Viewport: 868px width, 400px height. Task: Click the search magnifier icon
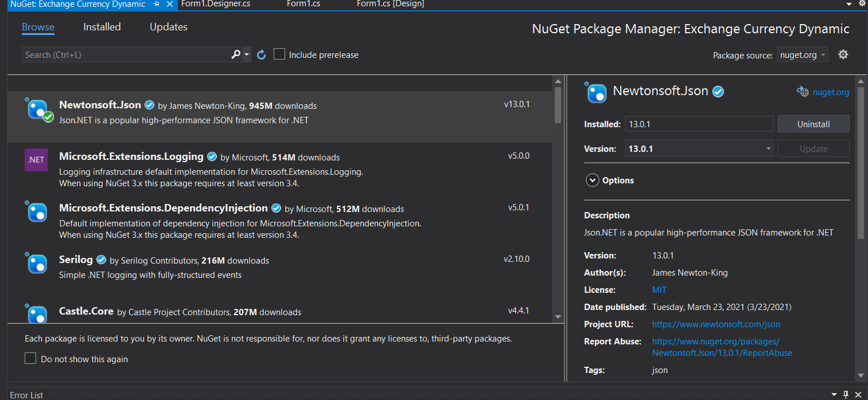tap(236, 54)
